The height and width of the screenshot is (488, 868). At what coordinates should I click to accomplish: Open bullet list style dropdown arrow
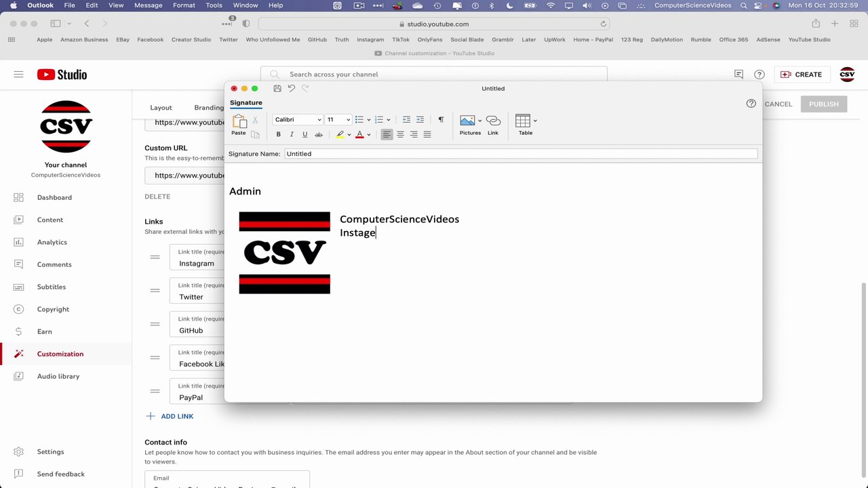[368, 120]
